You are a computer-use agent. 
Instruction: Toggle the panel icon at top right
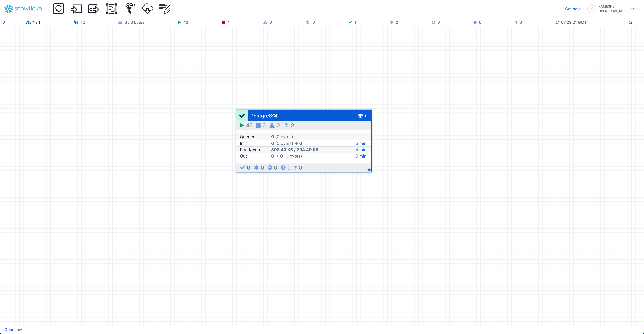coord(639,23)
